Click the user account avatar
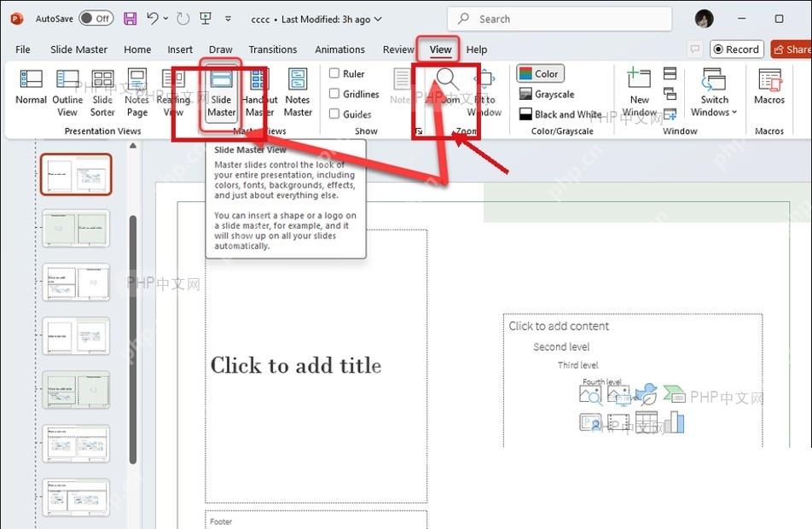The height and width of the screenshot is (529, 812). (704, 19)
